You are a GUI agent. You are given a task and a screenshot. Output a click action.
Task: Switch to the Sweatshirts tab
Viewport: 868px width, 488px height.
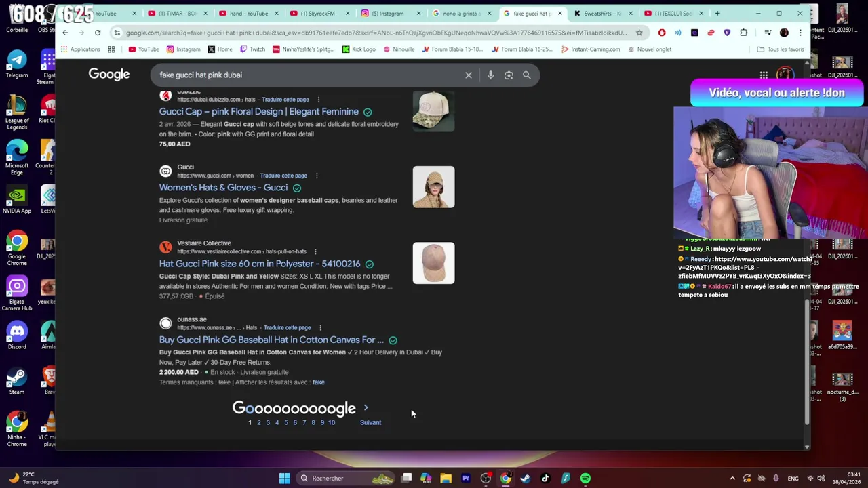point(602,13)
